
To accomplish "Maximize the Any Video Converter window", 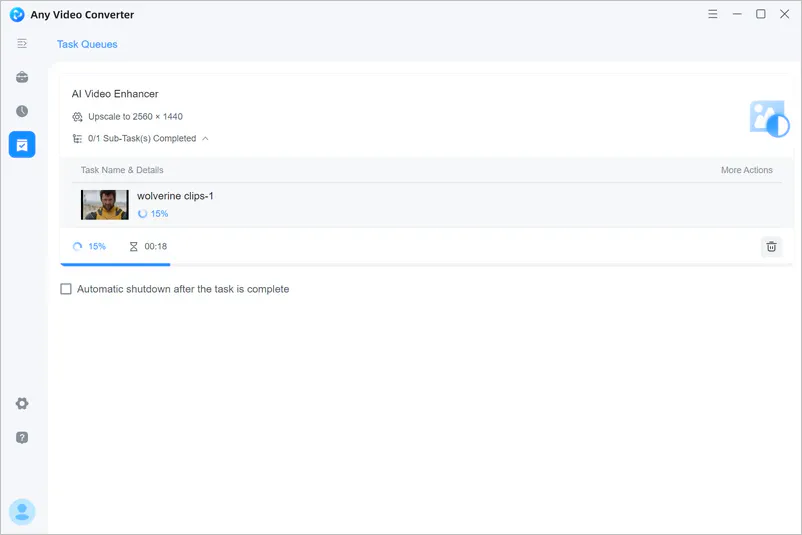I will coord(761,14).
